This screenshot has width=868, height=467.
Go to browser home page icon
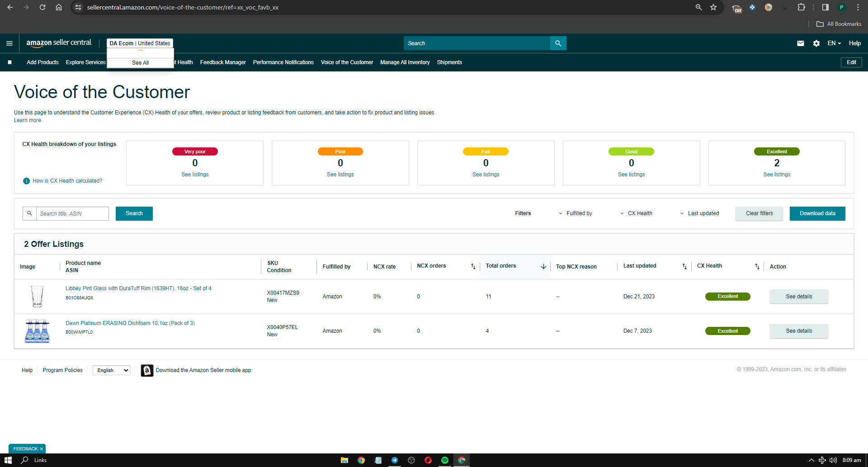pyautogui.click(x=59, y=7)
